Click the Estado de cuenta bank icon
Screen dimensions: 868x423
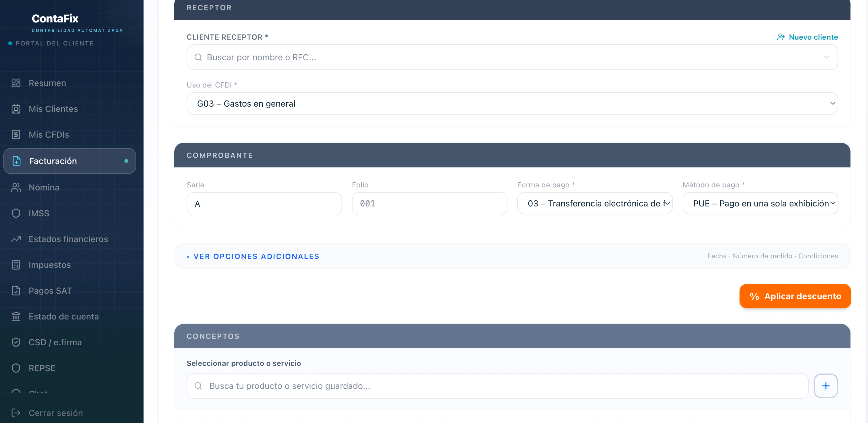pos(16,317)
